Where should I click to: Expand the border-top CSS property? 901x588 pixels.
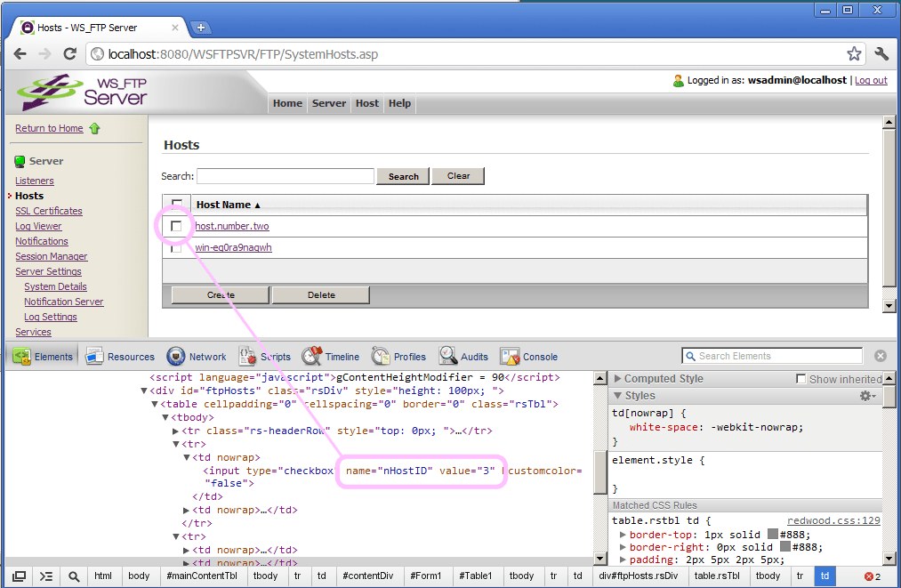[x=623, y=535]
